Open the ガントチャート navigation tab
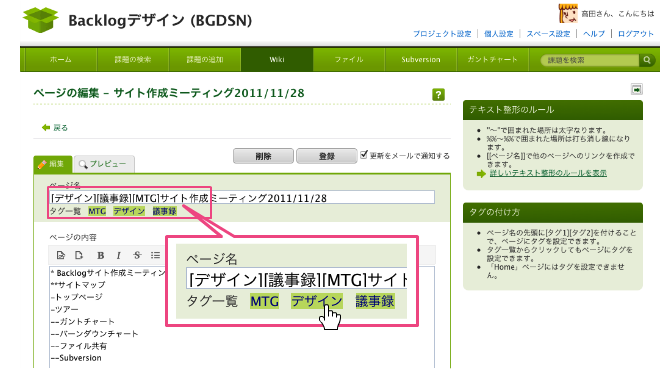Image resolution: width=660 pixels, height=369 pixels. [x=492, y=60]
